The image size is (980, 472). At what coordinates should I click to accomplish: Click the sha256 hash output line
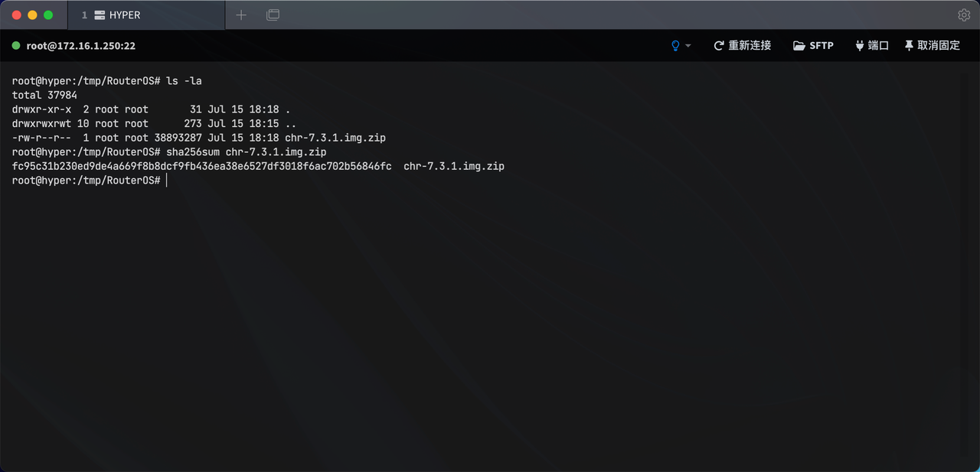coord(258,166)
